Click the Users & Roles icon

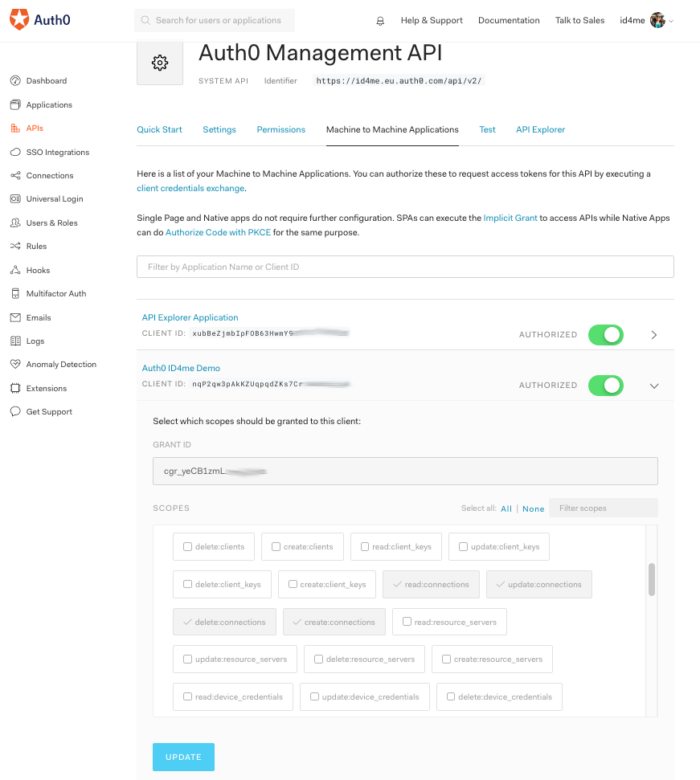pyautogui.click(x=15, y=223)
